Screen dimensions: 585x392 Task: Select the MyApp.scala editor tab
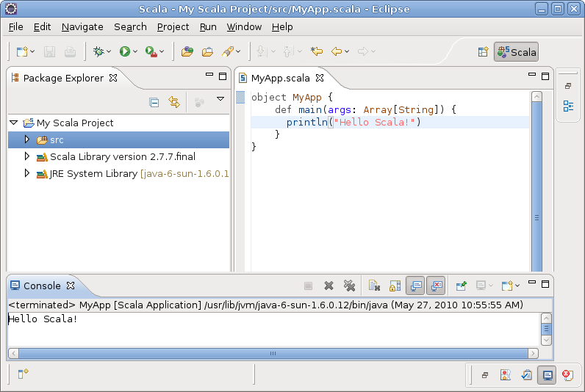click(x=280, y=78)
